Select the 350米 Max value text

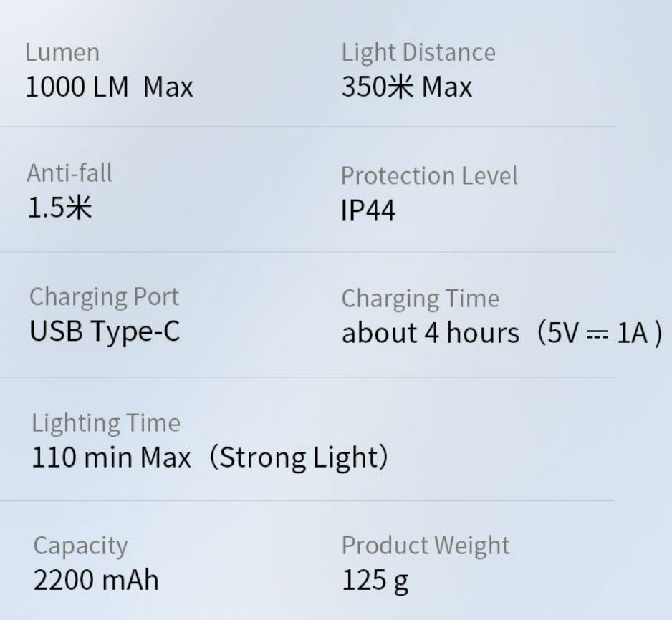407,87
